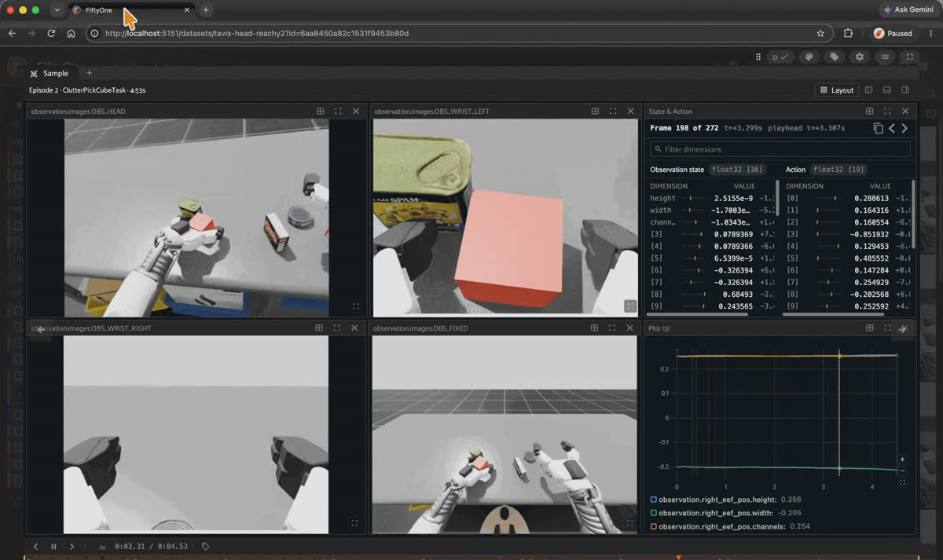
Task: Maximize the State & Action panel
Action: pos(887,112)
